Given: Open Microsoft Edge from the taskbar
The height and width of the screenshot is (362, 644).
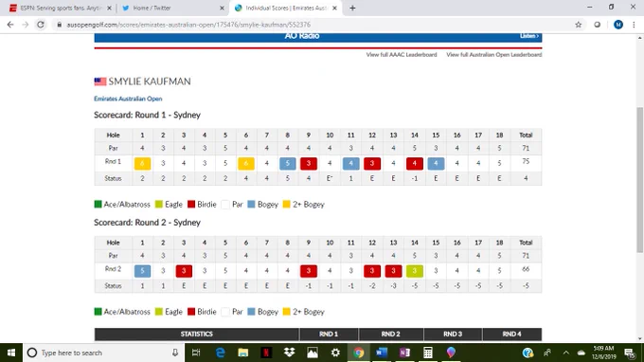Looking at the screenshot, I should (220, 353).
